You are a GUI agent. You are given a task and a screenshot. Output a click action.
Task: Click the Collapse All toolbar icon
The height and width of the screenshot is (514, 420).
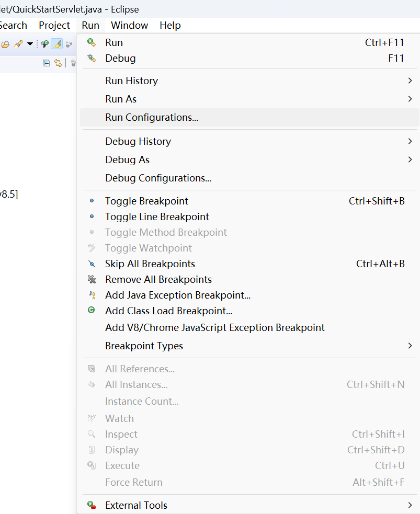coord(46,63)
